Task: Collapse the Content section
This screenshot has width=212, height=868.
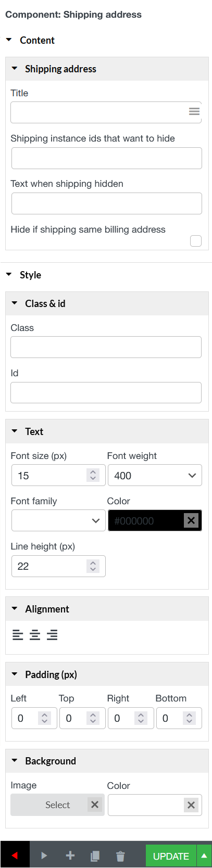Action: coord(9,40)
